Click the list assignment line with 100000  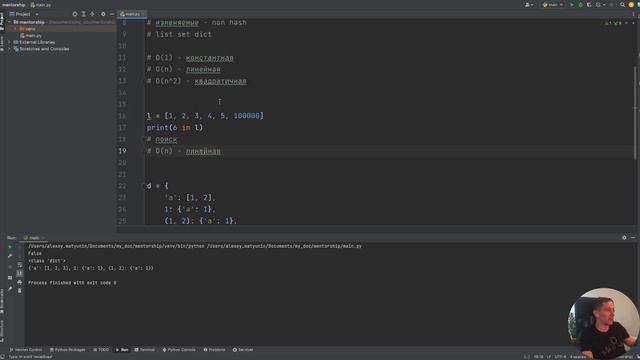tap(205, 116)
